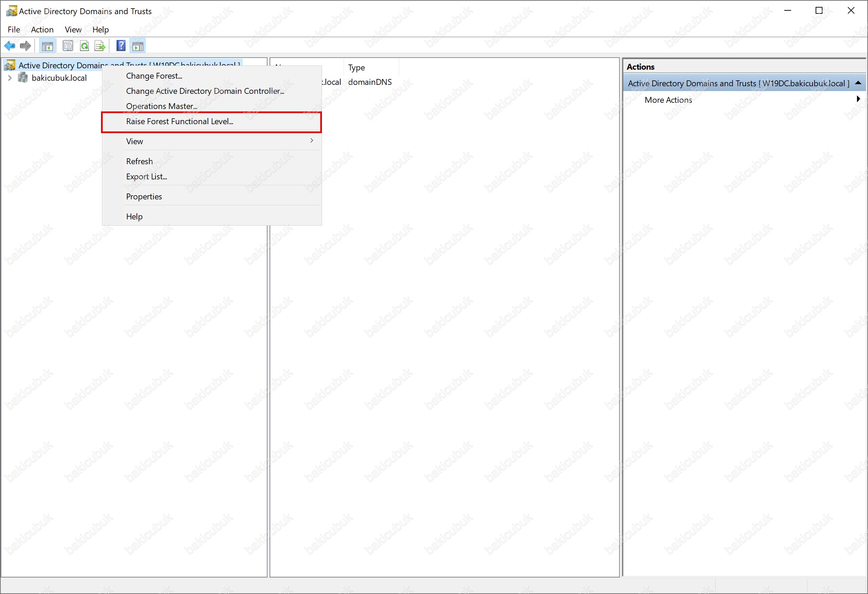Click the Type column header

[x=371, y=68]
